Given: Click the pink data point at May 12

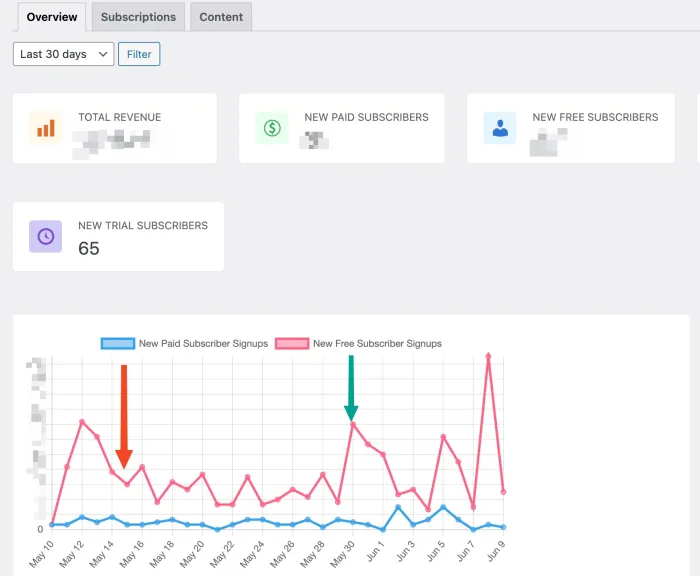Looking at the screenshot, I should pos(82,422).
